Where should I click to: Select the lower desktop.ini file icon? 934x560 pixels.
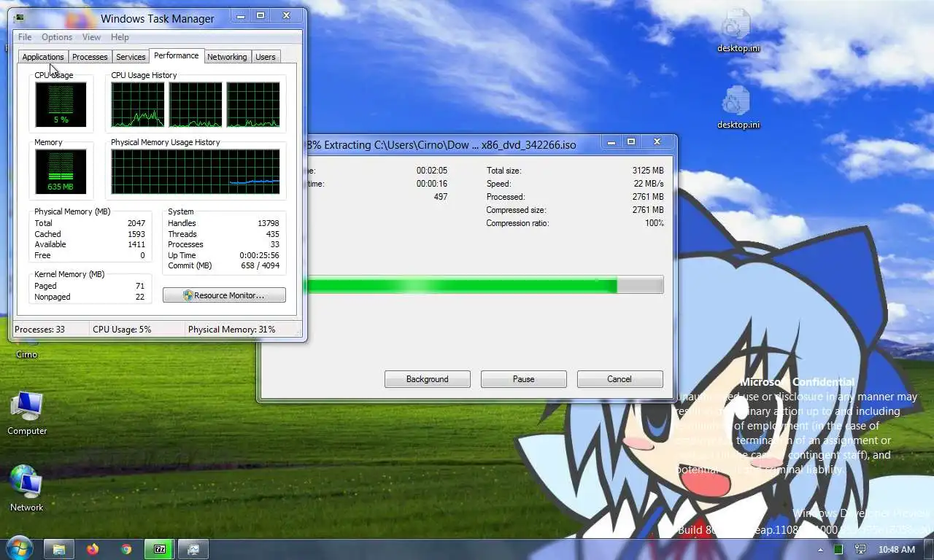(738, 107)
